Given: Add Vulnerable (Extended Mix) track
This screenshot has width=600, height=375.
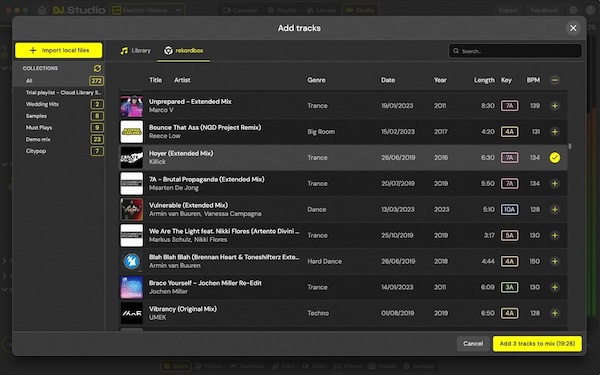Looking at the screenshot, I should pos(554,209).
